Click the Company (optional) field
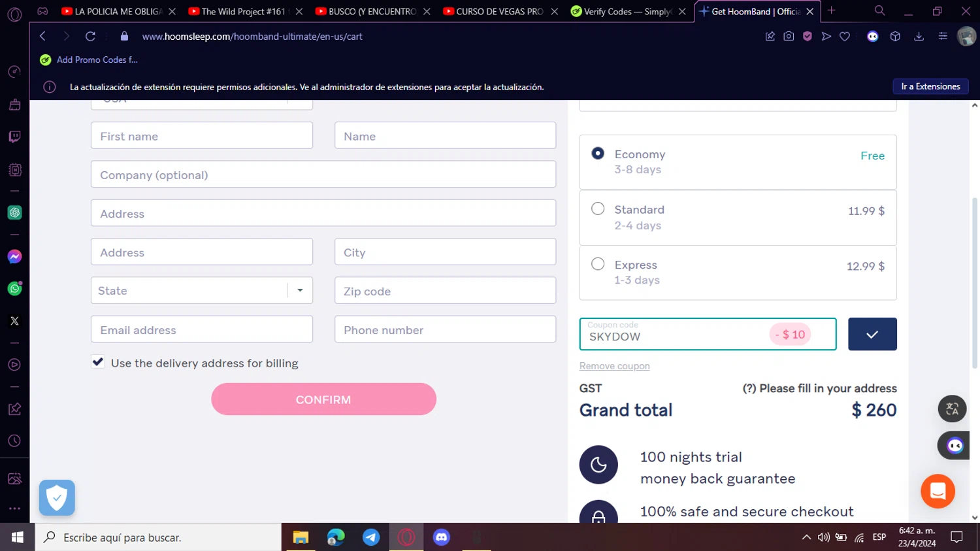This screenshot has height=551, width=980. pyautogui.click(x=323, y=174)
